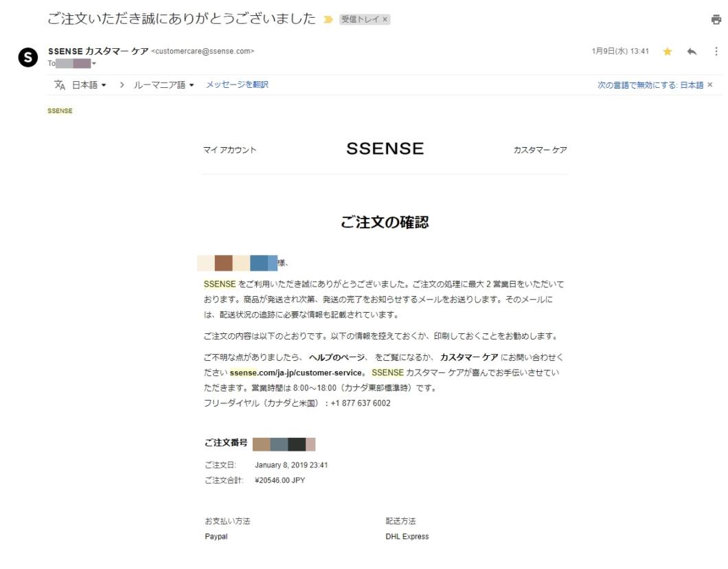
Task: Click the ご注文合計: label
Action: [224, 480]
